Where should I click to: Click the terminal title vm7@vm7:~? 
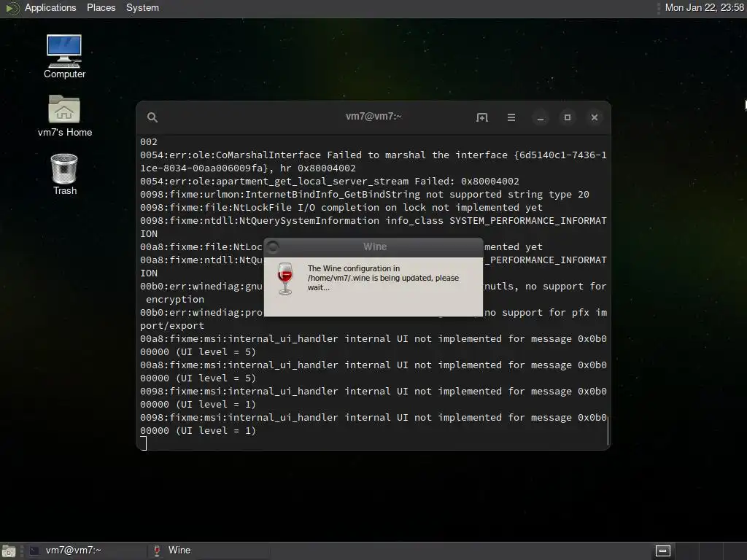(373, 116)
